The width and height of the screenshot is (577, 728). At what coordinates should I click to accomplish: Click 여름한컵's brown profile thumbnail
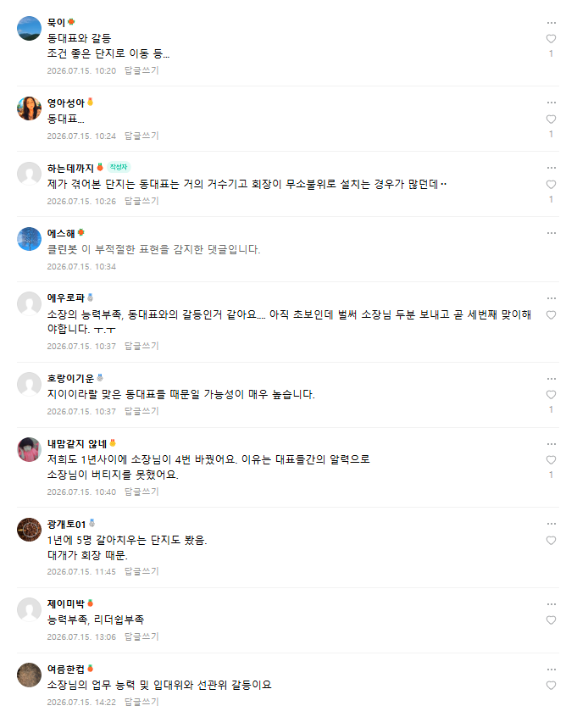tap(30, 675)
